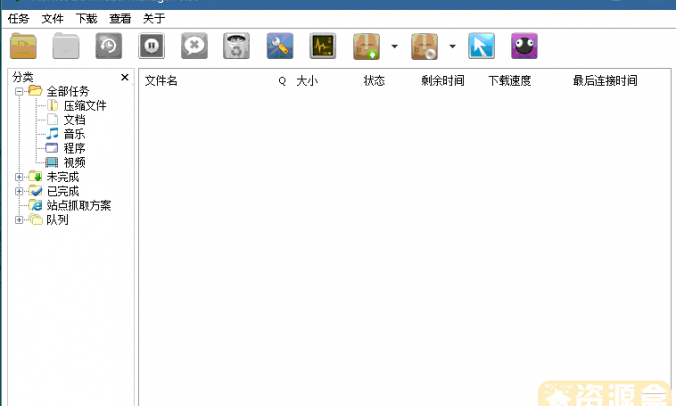Expand the 未完成 tree node
This screenshot has width=676, height=406.
coord(19,177)
